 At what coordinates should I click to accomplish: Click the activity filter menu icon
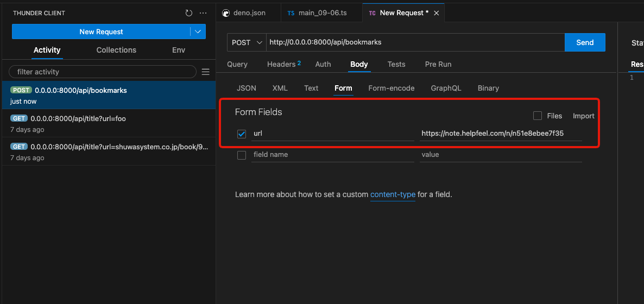pos(206,72)
